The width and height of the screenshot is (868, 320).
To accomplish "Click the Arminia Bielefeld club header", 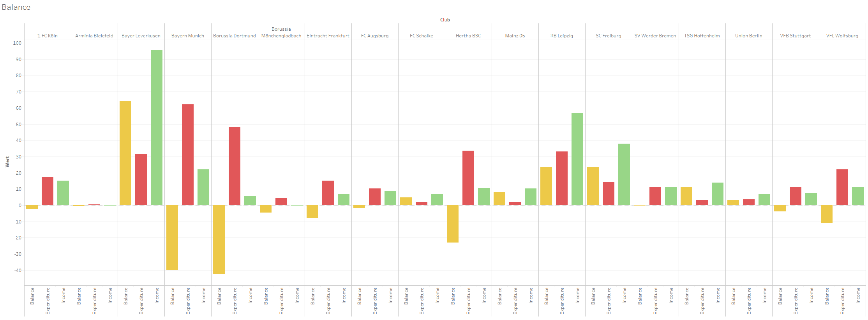I will coord(94,36).
